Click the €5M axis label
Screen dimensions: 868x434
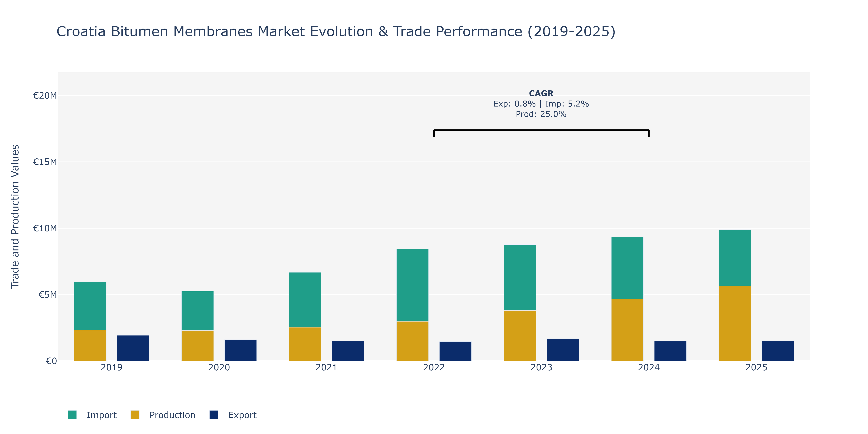tap(48, 295)
